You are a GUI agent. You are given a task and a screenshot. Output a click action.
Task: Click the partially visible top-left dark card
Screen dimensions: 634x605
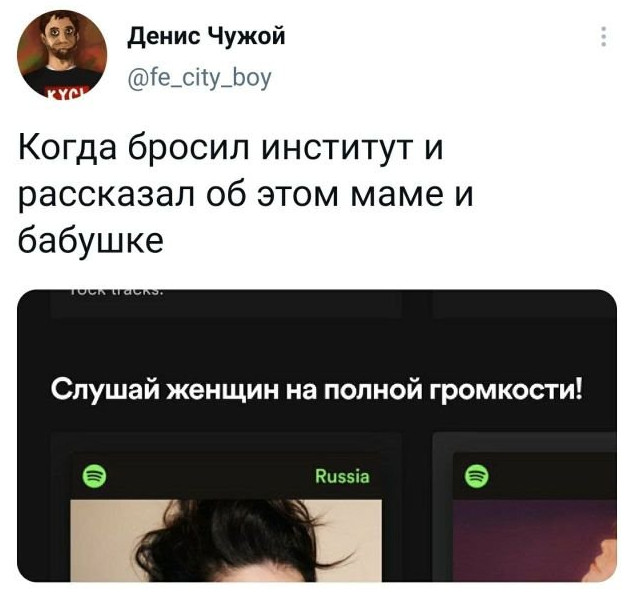tap(226, 304)
